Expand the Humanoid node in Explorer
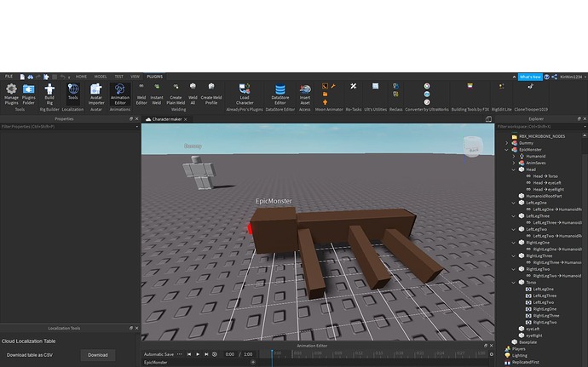Viewport: 588px width, 367px height. click(x=514, y=157)
